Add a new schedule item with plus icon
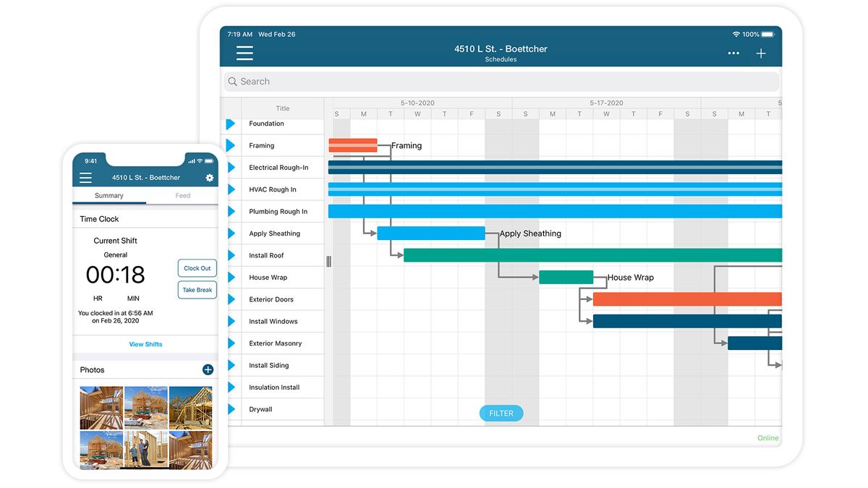The width and height of the screenshot is (868, 488). pos(761,53)
